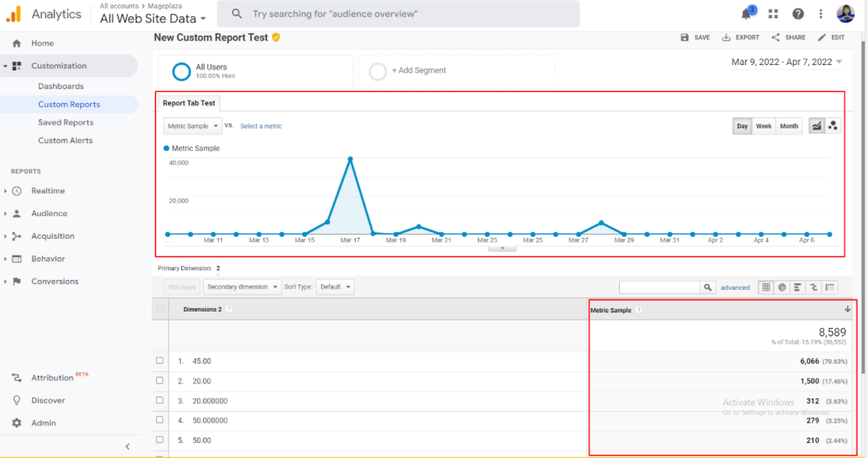This screenshot has width=868, height=458.
Task: Open the Secondary dimension dropdown
Action: (x=242, y=287)
